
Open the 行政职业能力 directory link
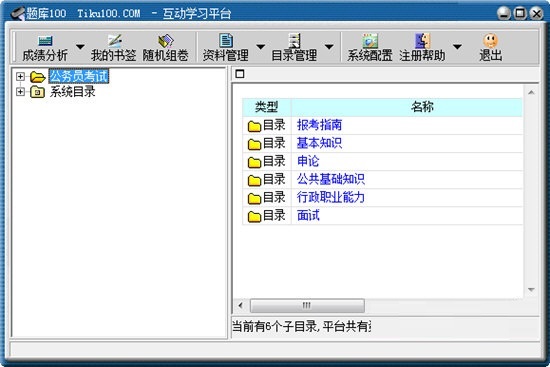(x=331, y=197)
